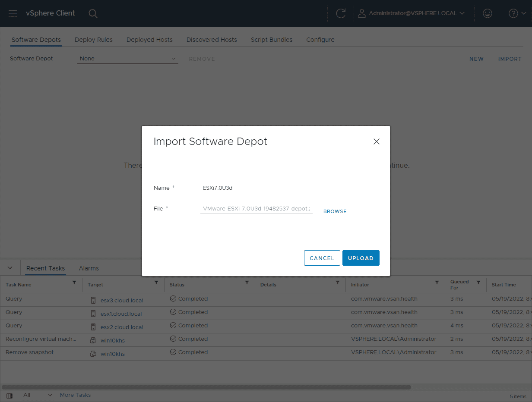The height and width of the screenshot is (402, 532).
Task: Open Administrator@VSPHERE.LOCAL user menu
Action: 412,13
